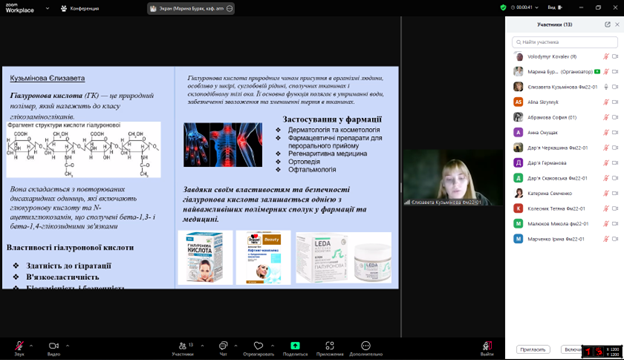Open video options arrow next to Видео
The width and height of the screenshot is (624, 360).
(x=67, y=346)
